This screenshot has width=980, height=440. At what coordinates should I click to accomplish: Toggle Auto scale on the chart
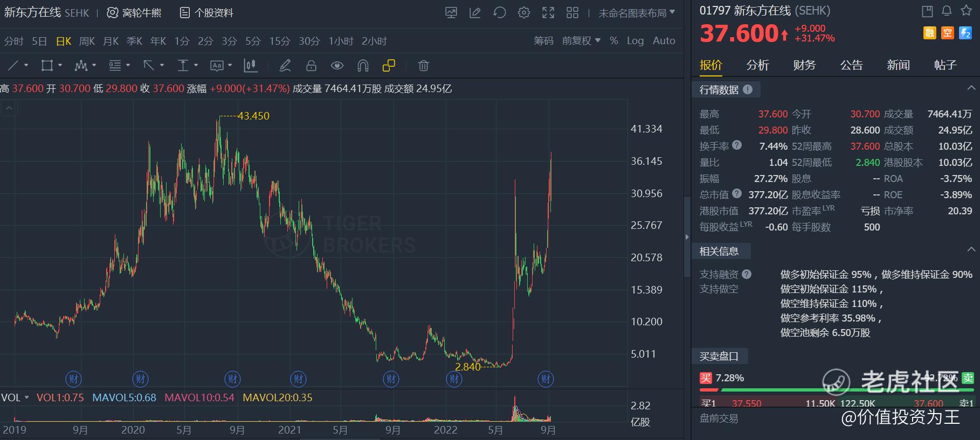tap(664, 41)
